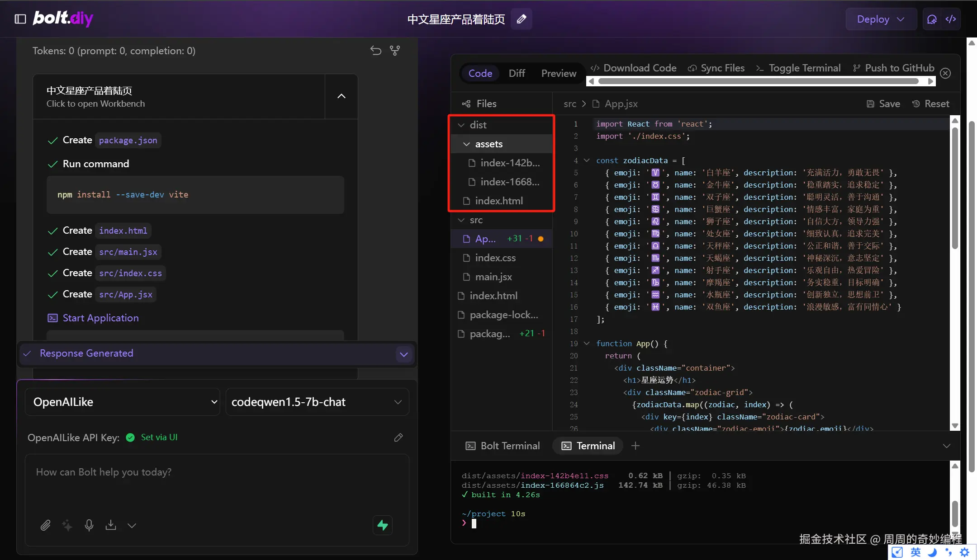Switch to the Preview tab
Image resolution: width=977 pixels, height=560 pixels.
coord(559,73)
